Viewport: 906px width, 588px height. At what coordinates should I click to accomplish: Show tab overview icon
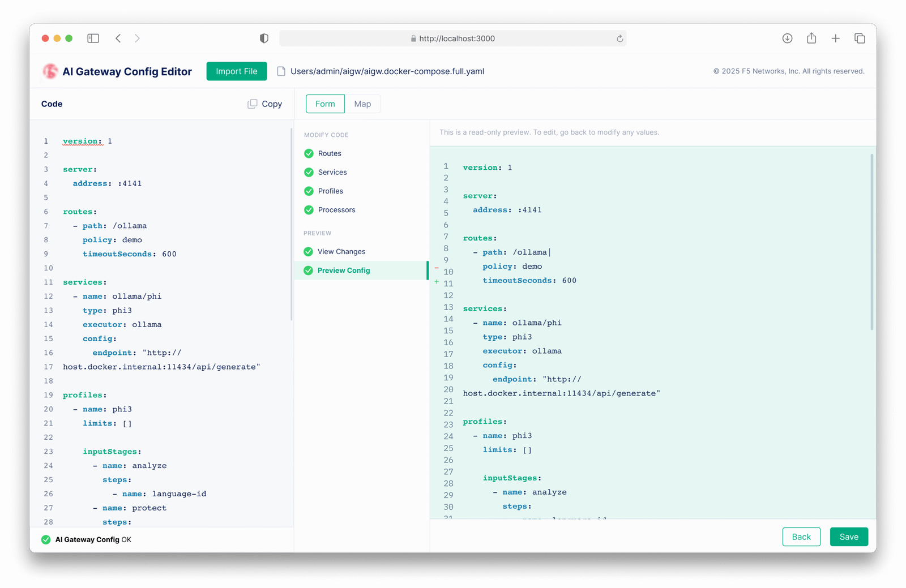860,38
